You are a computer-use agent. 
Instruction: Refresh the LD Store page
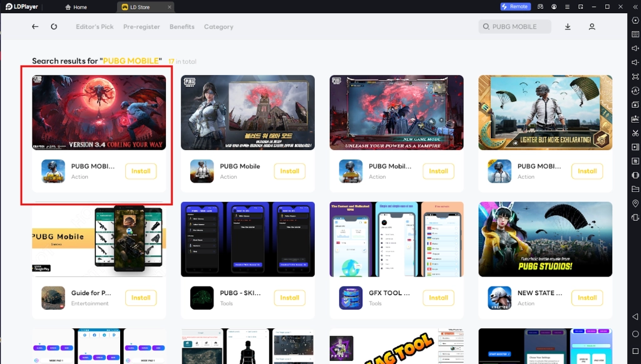[x=54, y=26]
